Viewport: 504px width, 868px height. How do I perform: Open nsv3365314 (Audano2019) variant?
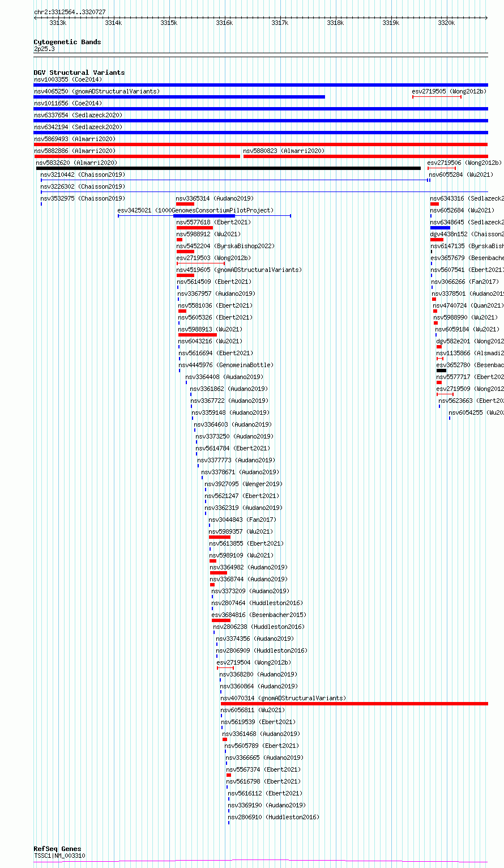[x=215, y=198]
